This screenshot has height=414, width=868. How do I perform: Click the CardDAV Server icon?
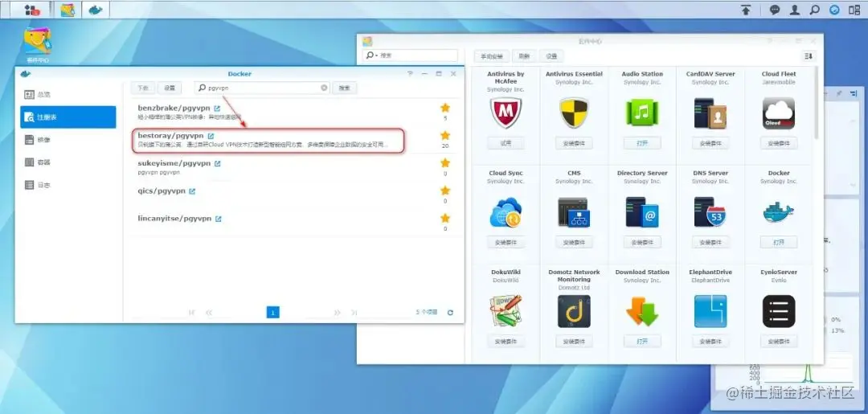tap(710, 113)
